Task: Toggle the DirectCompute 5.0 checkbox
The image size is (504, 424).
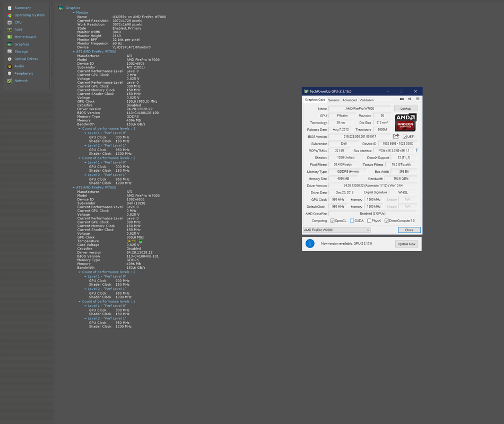Action: [x=386, y=220]
